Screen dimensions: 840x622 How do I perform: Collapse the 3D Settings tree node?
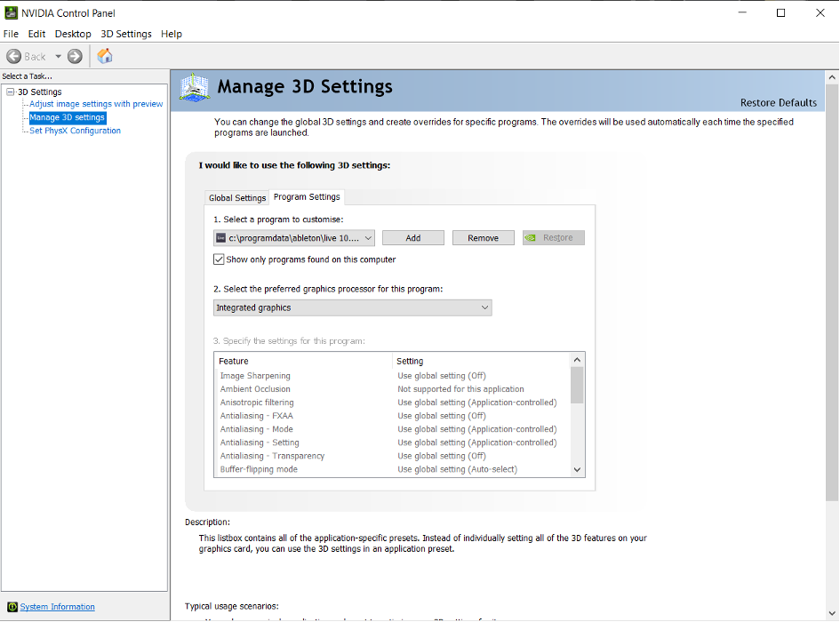pyautogui.click(x=8, y=91)
